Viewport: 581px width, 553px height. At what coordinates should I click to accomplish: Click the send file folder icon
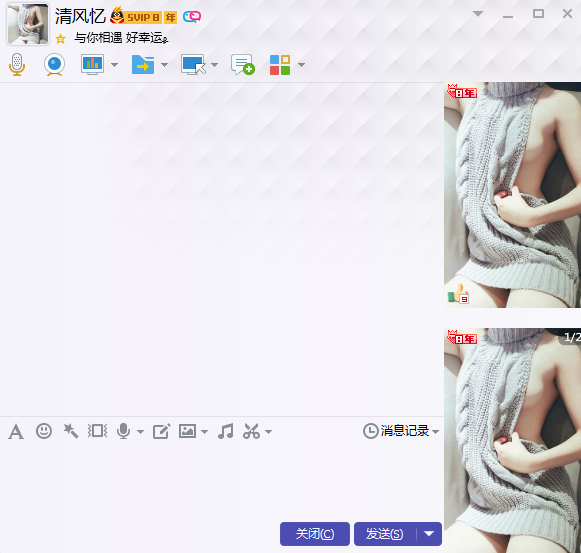143,64
